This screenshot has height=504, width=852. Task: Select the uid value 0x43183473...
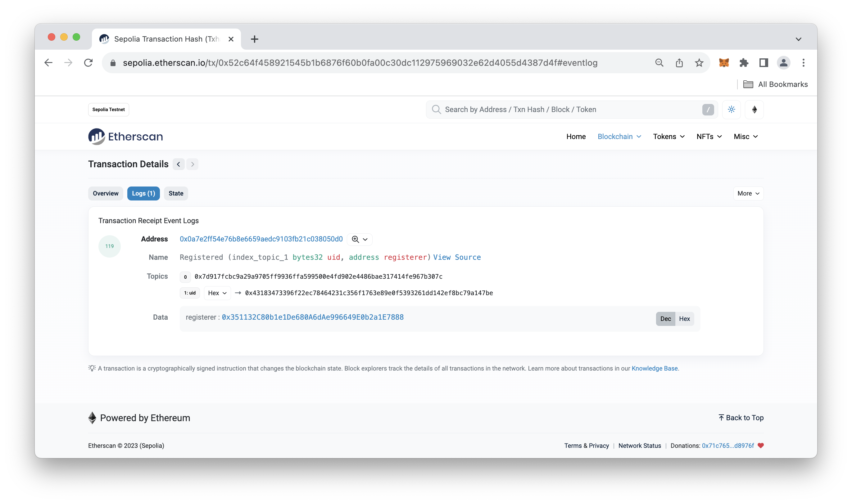tap(369, 293)
